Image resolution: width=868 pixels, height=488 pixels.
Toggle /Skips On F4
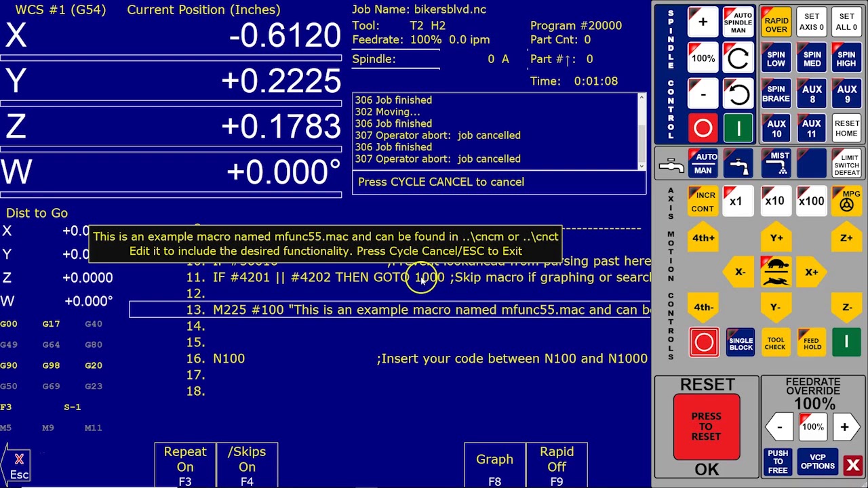[247, 466]
